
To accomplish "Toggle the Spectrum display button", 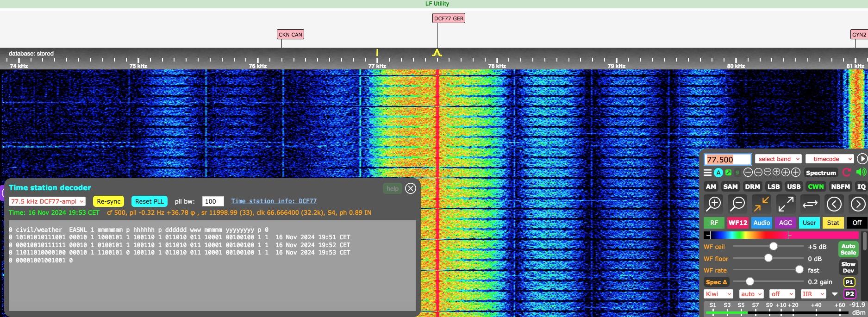I will tap(821, 173).
